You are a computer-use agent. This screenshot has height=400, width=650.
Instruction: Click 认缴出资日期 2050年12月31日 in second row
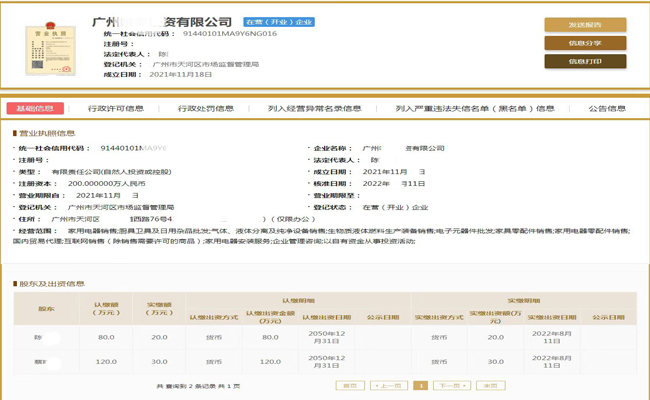point(327,362)
